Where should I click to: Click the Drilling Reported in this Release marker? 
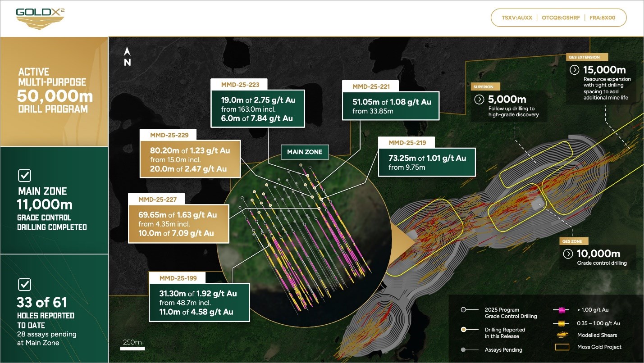pos(463,330)
